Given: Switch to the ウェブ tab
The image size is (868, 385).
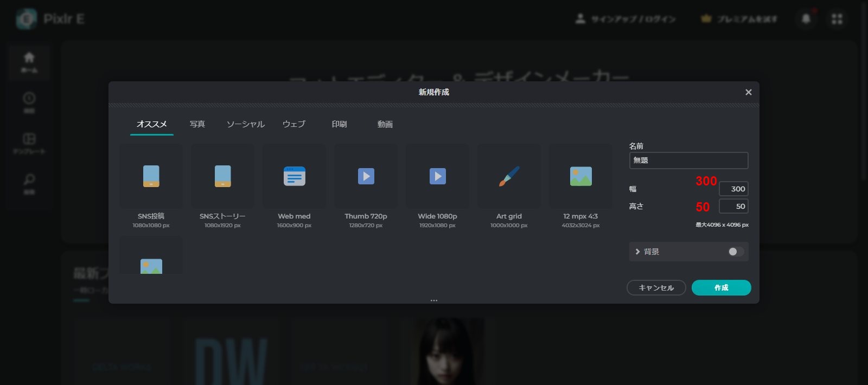Looking at the screenshot, I should (293, 124).
